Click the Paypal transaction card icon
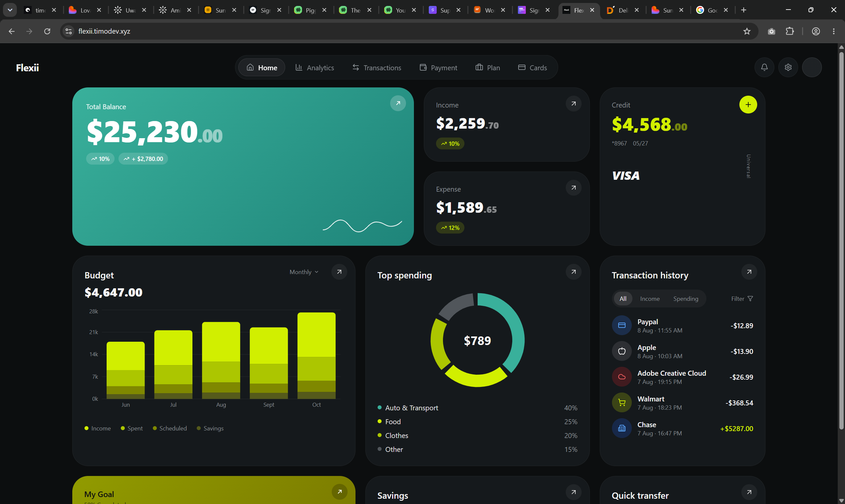The image size is (845, 504). (x=622, y=325)
